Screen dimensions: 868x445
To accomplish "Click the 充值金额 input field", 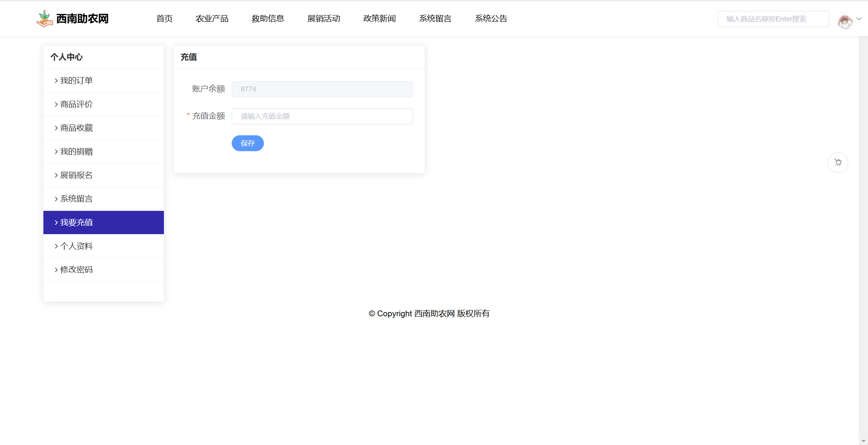I will tap(322, 116).
